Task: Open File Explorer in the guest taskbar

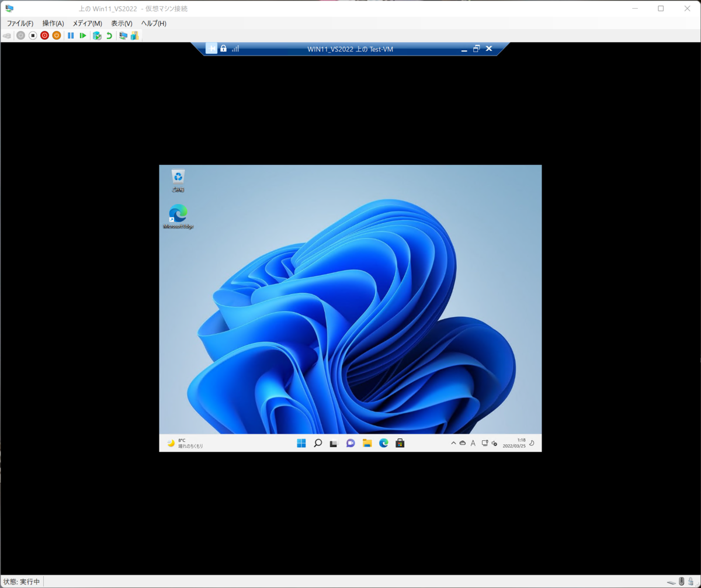Action: click(367, 443)
